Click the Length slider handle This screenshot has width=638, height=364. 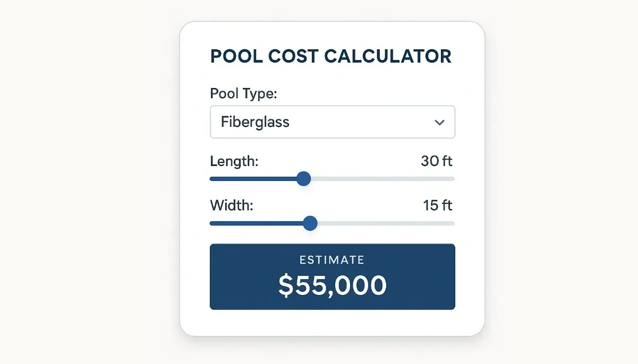[303, 179]
